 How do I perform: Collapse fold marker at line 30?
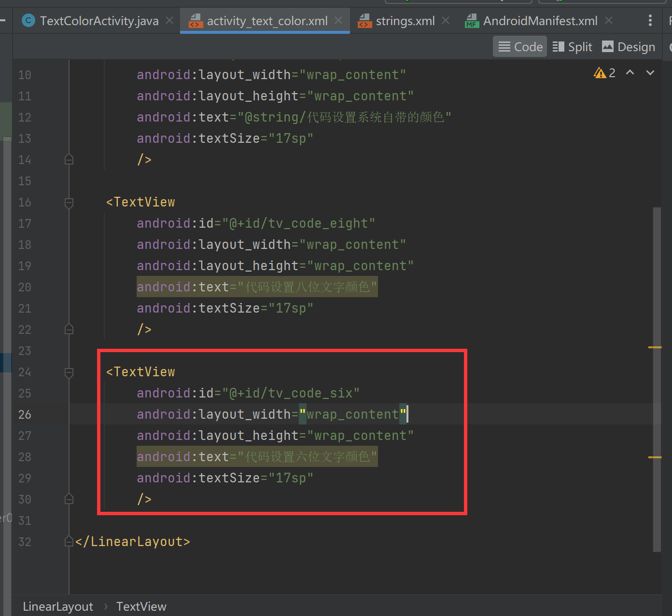(69, 499)
